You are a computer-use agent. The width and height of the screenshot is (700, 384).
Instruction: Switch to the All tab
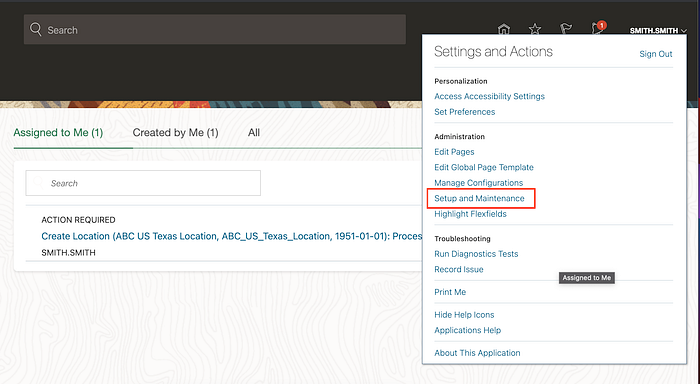[x=254, y=133]
